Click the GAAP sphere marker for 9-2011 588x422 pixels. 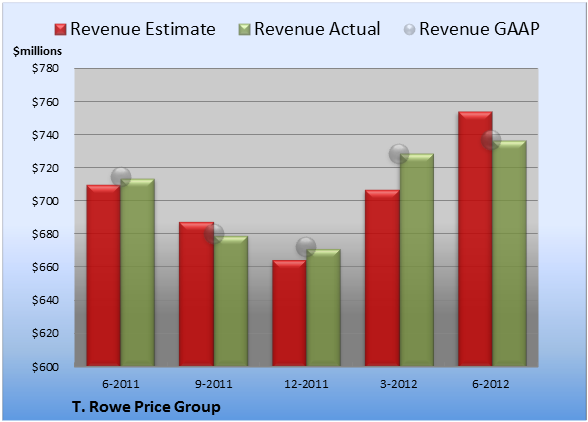pyautogui.click(x=214, y=234)
